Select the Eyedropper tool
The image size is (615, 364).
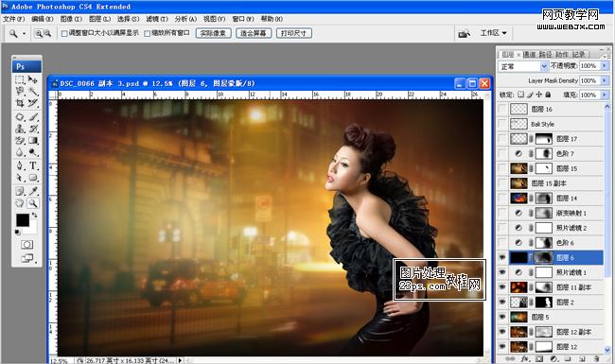tap(33, 191)
